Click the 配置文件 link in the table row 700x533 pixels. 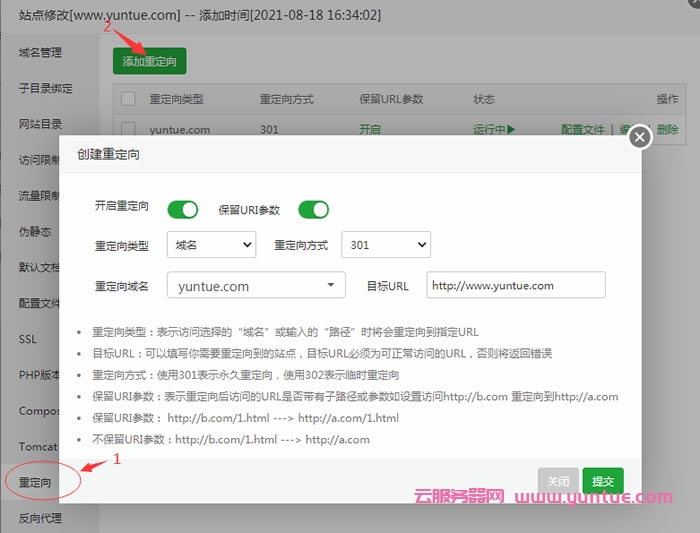pyautogui.click(x=582, y=129)
